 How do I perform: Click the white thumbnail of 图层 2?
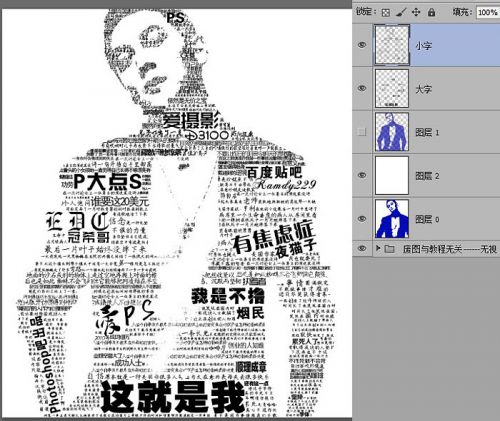tap(392, 175)
